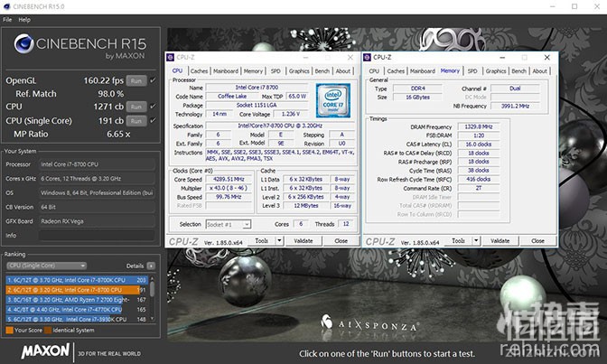This screenshot has height=364, width=607.
Task: Click the ranking list scrollbar thumb
Action: [x=152, y=289]
